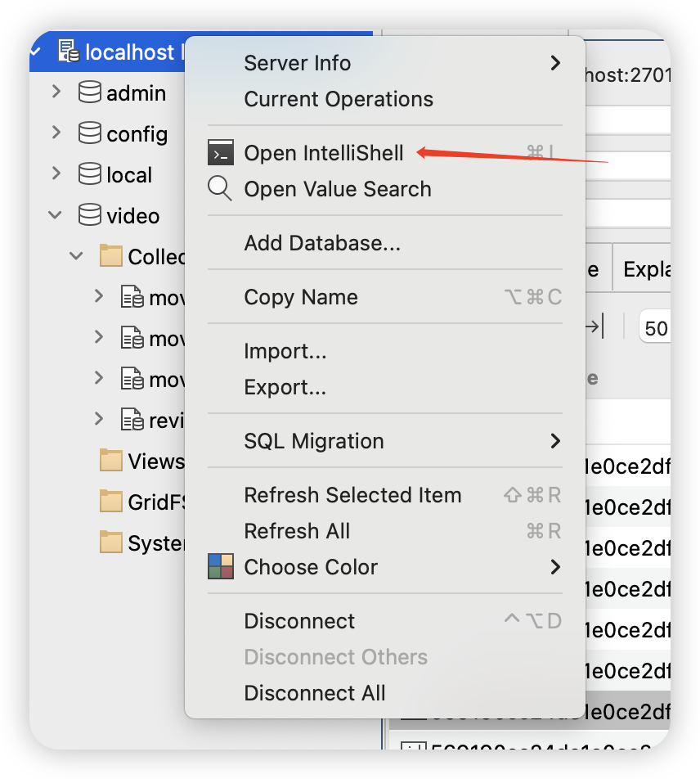Click the IntelliShell terminal icon
The width and height of the screenshot is (700, 779).
[x=220, y=153]
